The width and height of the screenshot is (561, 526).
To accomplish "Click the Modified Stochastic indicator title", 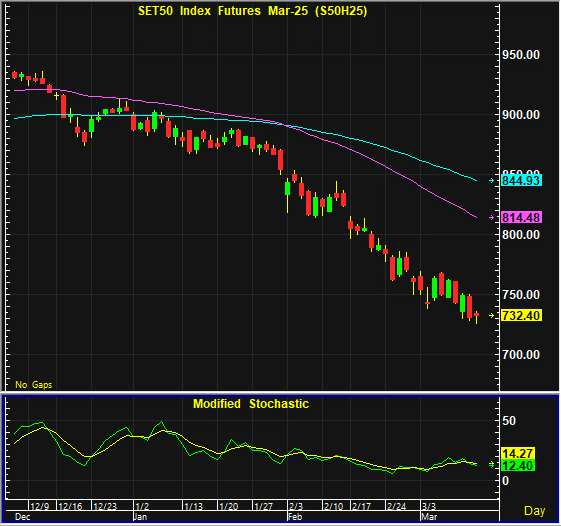I will click(x=251, y=404).
